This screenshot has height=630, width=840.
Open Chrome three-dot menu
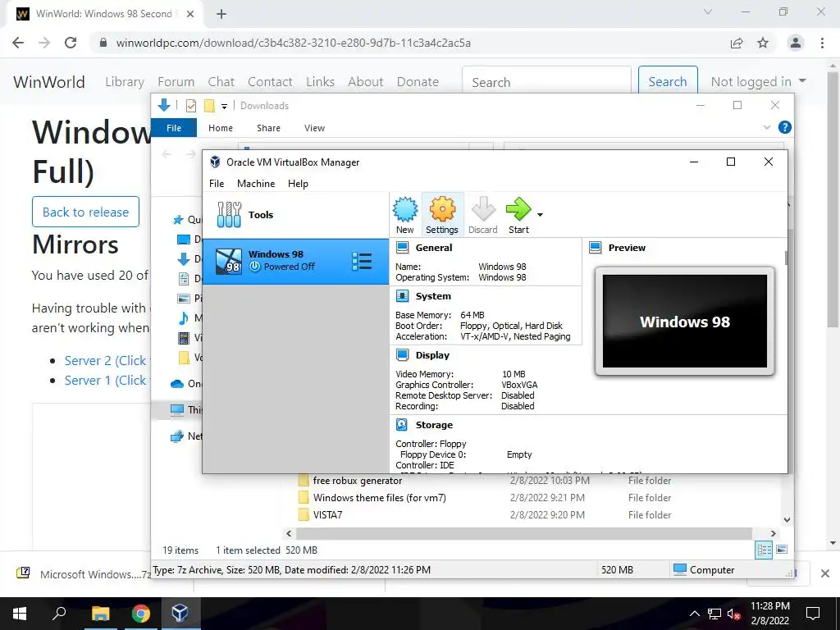coord(822,43)
